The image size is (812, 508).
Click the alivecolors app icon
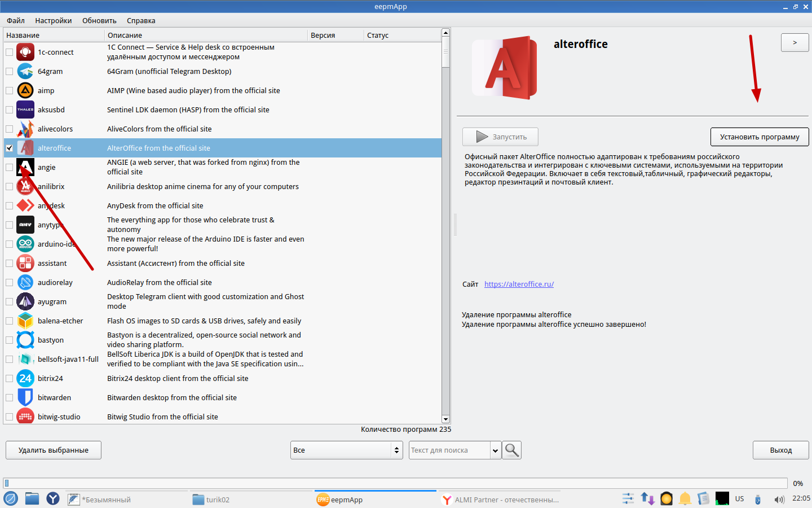(x=25, y=129)
